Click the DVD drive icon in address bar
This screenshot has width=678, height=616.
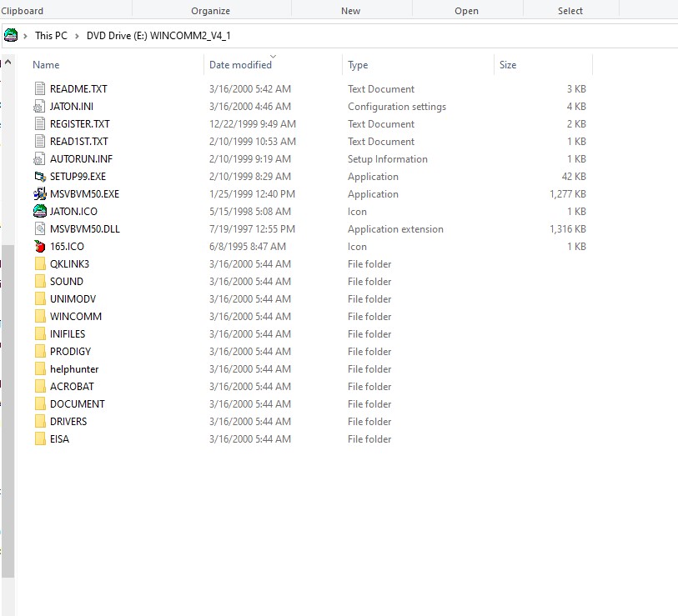11,36
